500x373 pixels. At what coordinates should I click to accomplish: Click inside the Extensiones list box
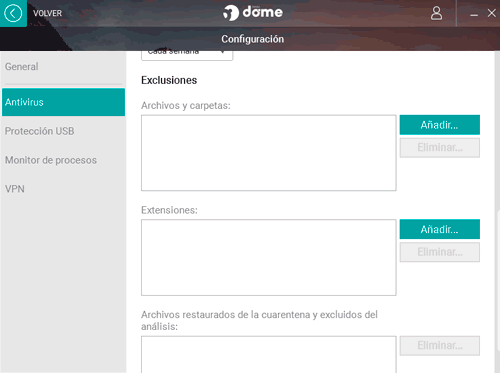269,257
